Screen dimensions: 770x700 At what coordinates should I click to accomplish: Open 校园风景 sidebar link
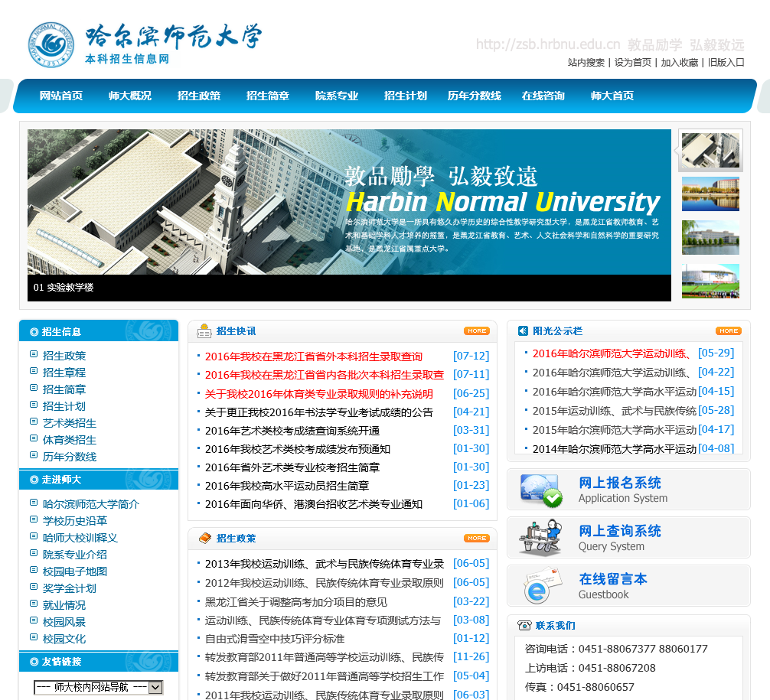point(64,622)
